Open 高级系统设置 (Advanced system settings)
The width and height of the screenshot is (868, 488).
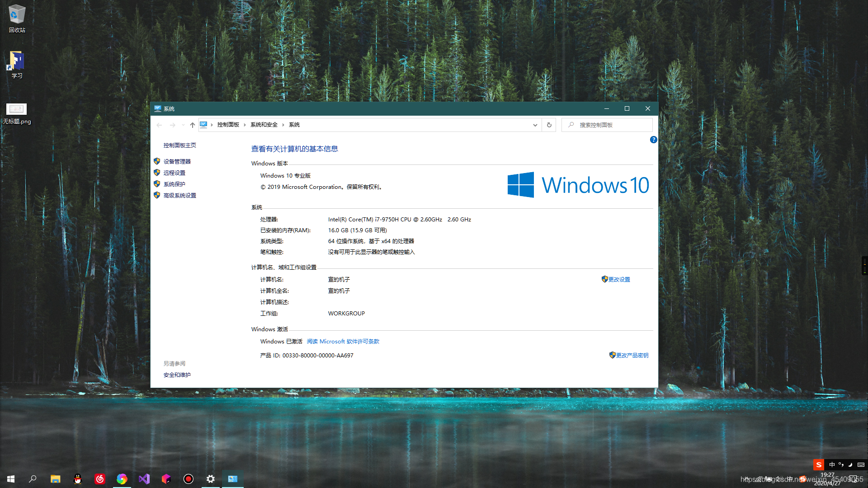coord(179,195)
